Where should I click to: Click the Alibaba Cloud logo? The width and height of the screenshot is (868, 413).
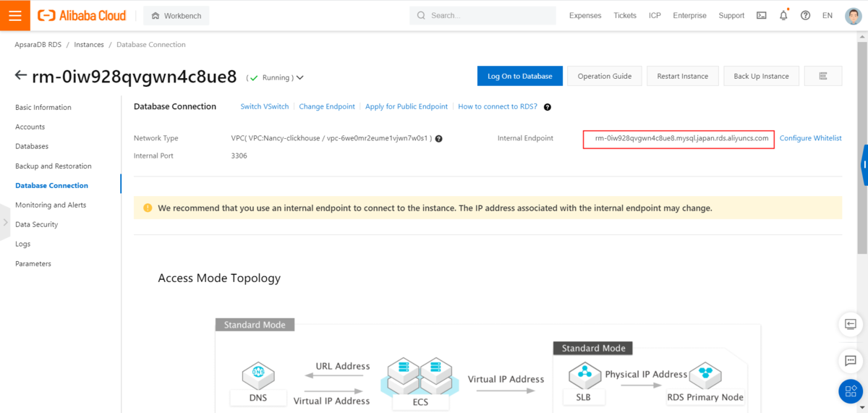82,15
